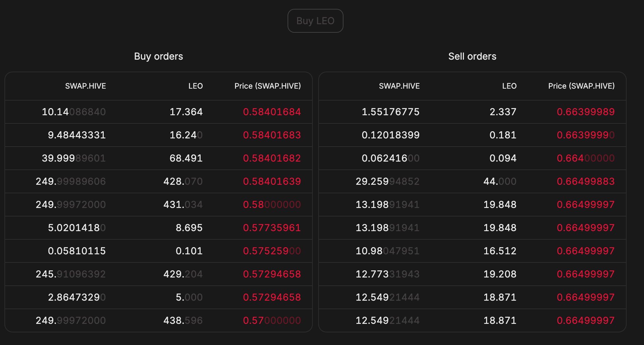This screenshot has width=644, height=345.
Task: Select the 0.57525900 buy order price
Action: click(x=272, y=251)
